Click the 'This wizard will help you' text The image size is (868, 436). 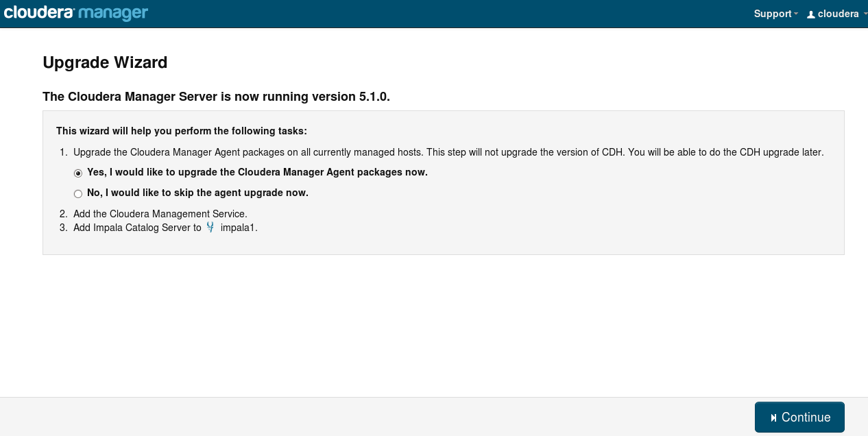182,130
